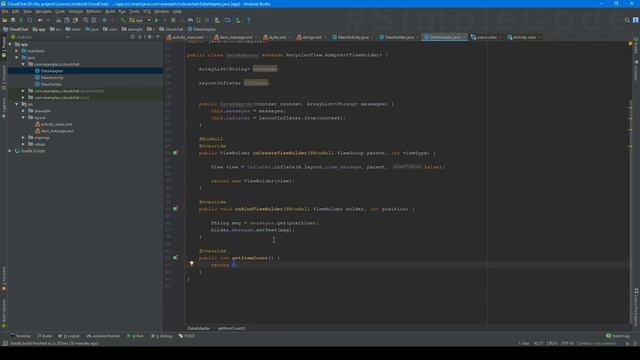Run the app with the green play icon
Screen dimensions: 640x360
click(157, 20)
